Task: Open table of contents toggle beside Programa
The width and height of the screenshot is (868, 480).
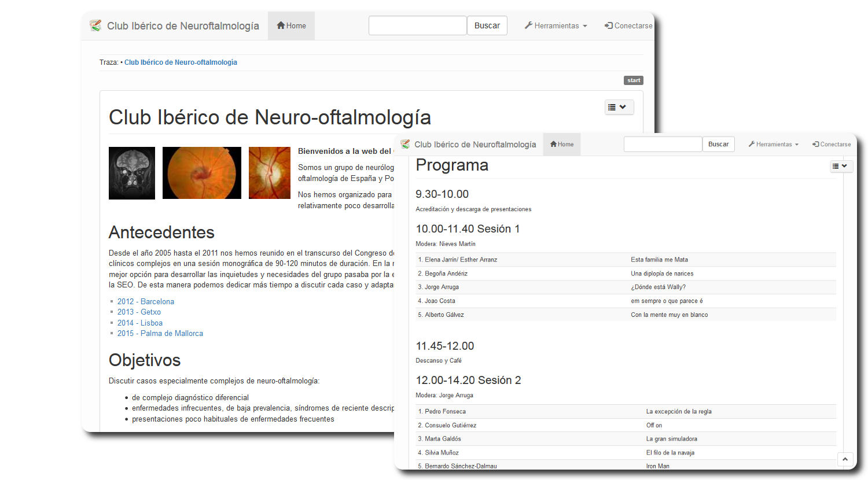Action: tap(841, 167)
